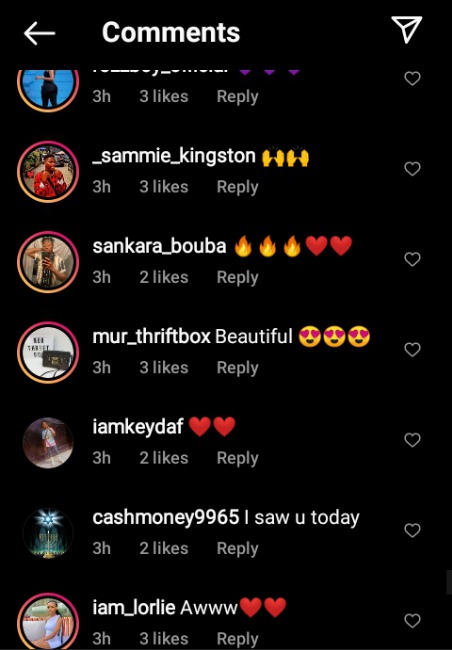Reply to mur_thriftbox's comment
The width and height of the screenshot is (452, 650).
point(237,368)
